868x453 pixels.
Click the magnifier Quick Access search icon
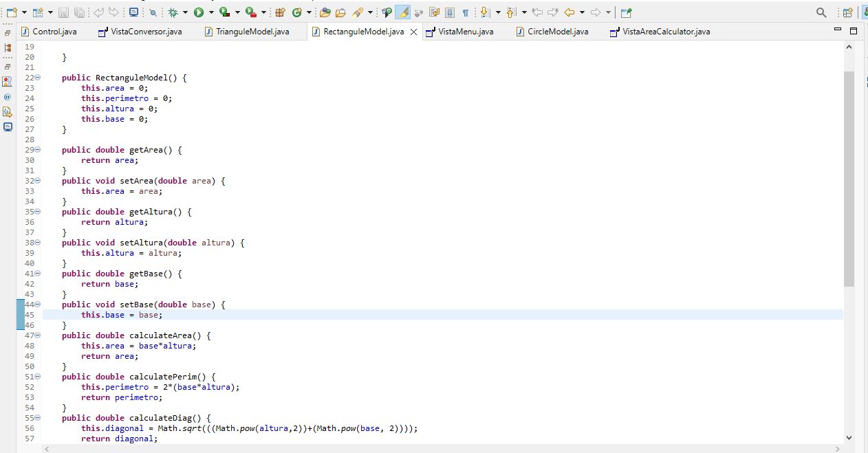point(821,12)
